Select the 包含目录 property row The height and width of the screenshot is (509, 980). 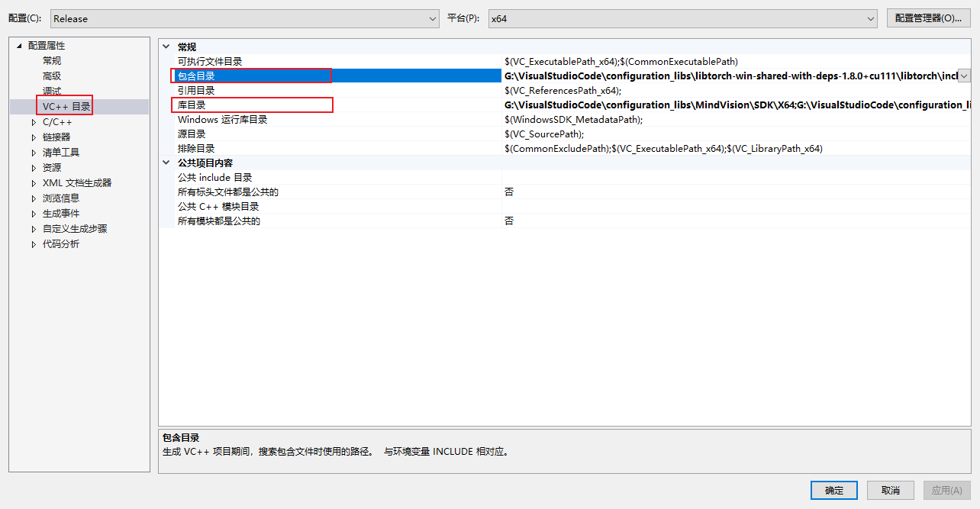tap(565, 76)
